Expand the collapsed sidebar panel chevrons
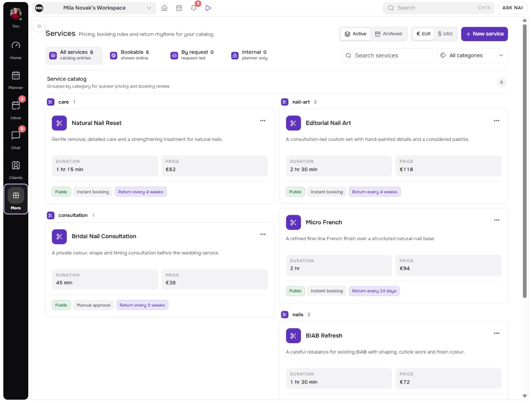The height and width of the screenshot is (403, 532). (39, 26)
